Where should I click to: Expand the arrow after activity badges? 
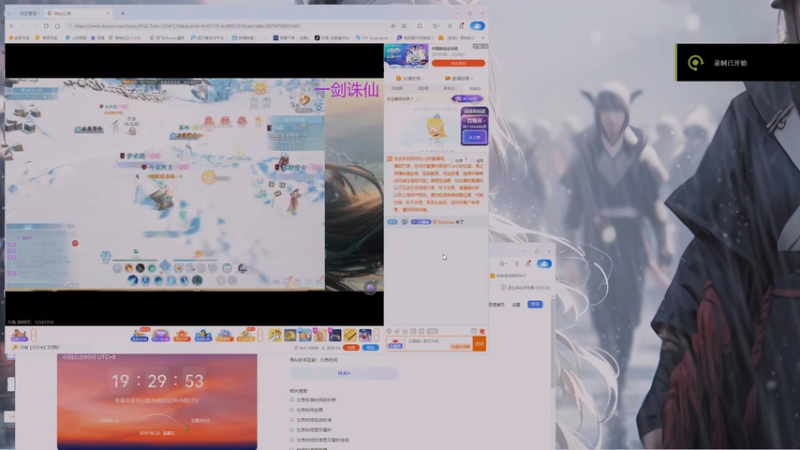(x=260, y=335)
